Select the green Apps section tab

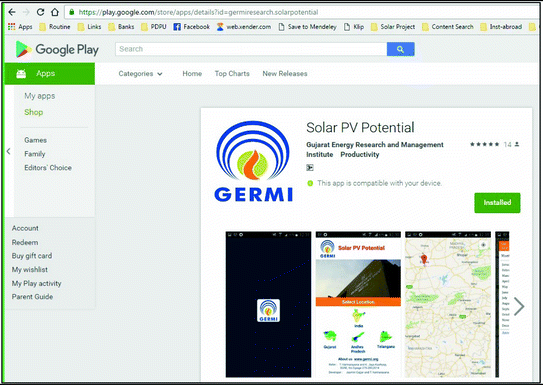[x=50, y=73]
